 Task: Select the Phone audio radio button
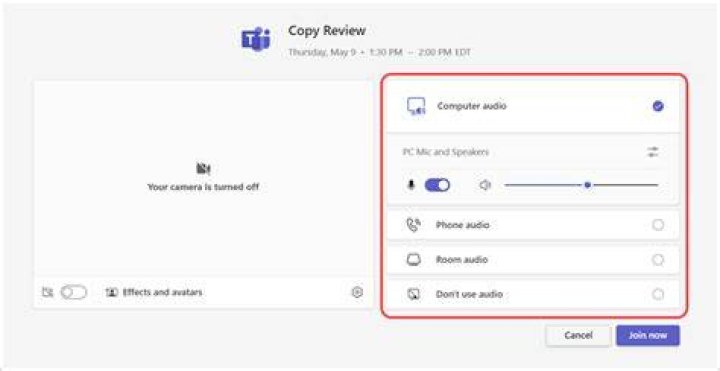point(658,225)
